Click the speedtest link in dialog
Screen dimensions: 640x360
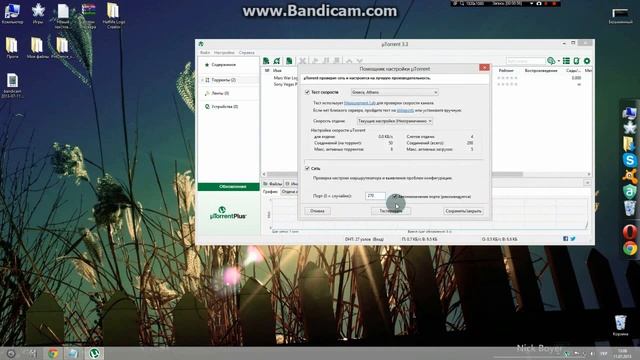(x=405, y=111)
